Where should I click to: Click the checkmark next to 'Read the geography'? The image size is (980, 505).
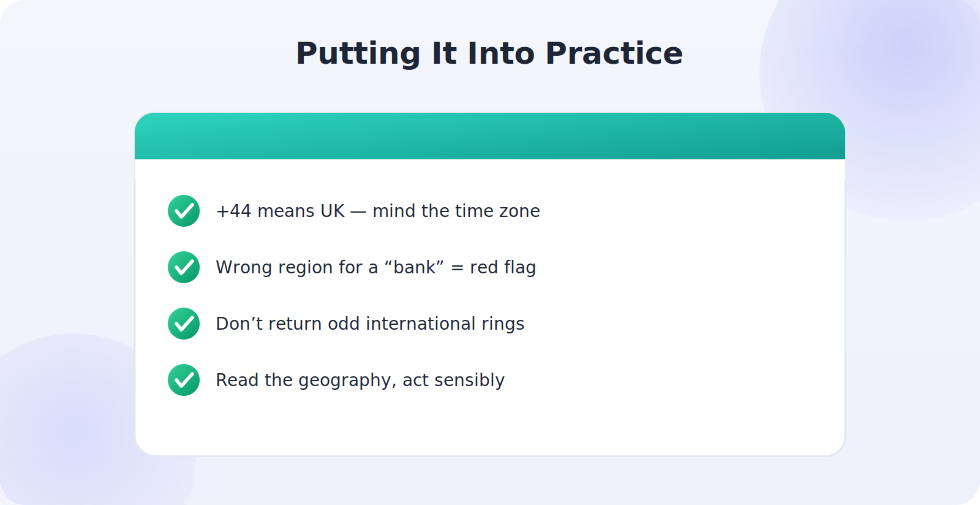coord(184,380)
